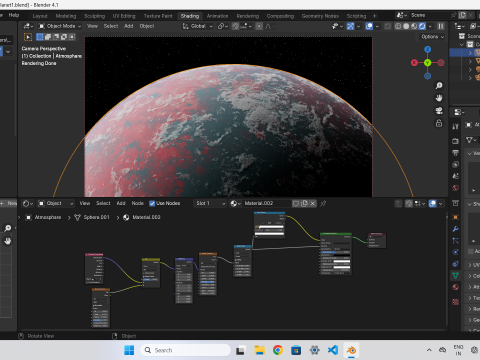Open the browse material dropdown
The width and height of the screenshot is (480, 360).
point(235,203)
